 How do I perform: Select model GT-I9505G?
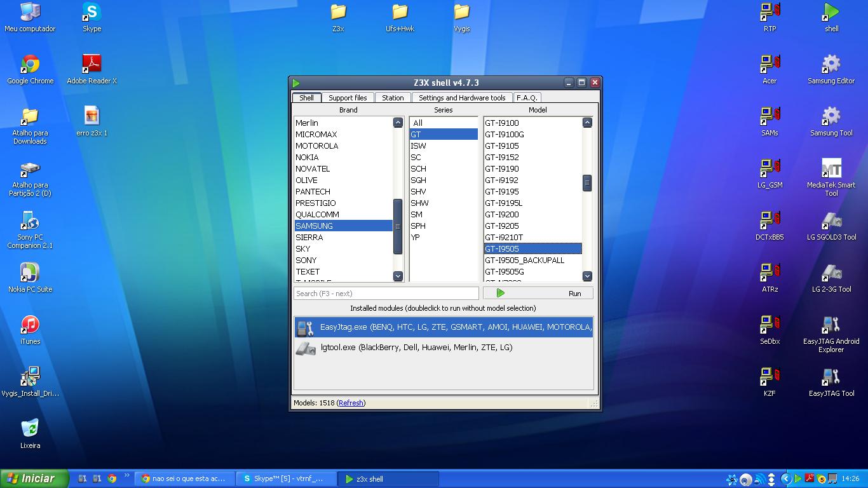point(532,272)
